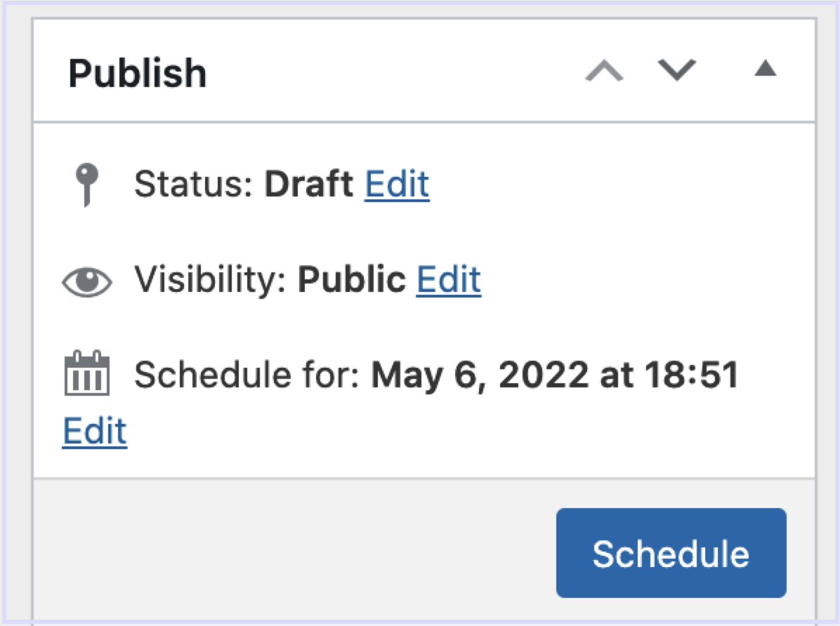Click the May 6, 2022 date text
This screenshot has width=840, height=626.
point(480,374)
